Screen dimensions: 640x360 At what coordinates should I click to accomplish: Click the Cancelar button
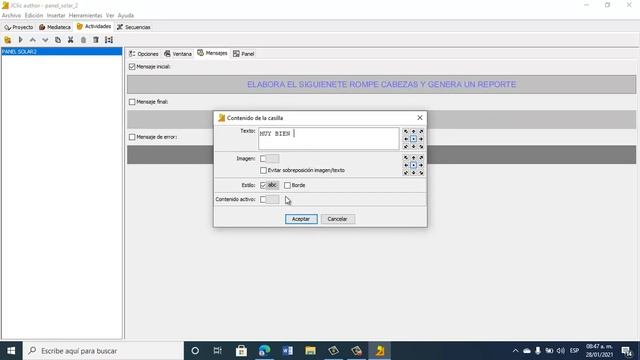coord(338,219)
